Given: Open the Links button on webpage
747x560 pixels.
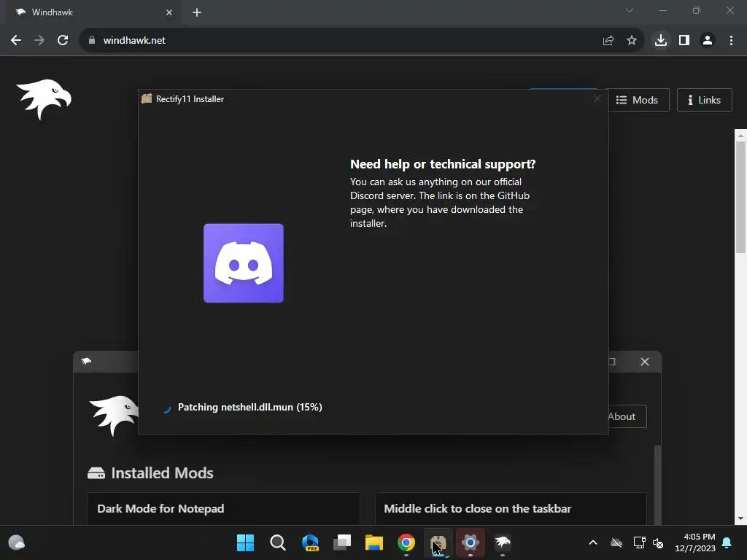Looking at the screenshot, I should 704,100.
